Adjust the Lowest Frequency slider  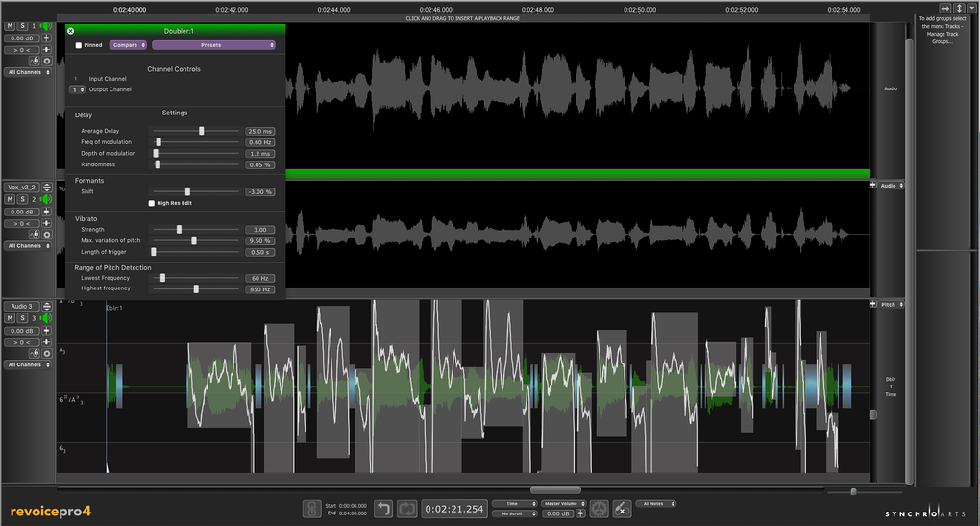tap(162, 278)
